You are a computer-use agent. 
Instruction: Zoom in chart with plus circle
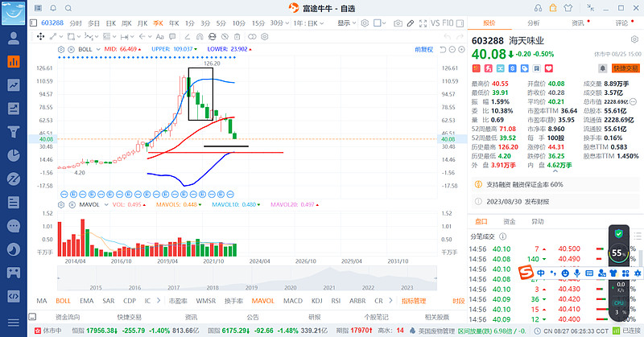(461, 49)
